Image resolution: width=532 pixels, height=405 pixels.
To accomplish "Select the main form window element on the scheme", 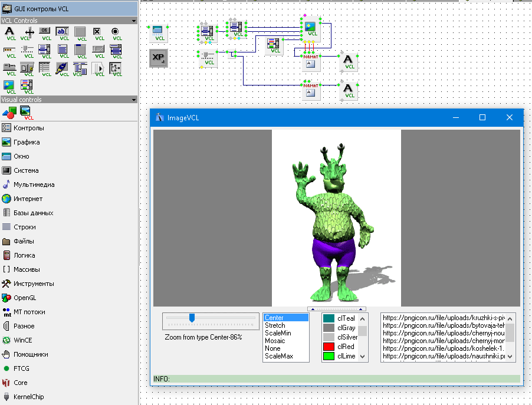I will [x=157, y=33].
